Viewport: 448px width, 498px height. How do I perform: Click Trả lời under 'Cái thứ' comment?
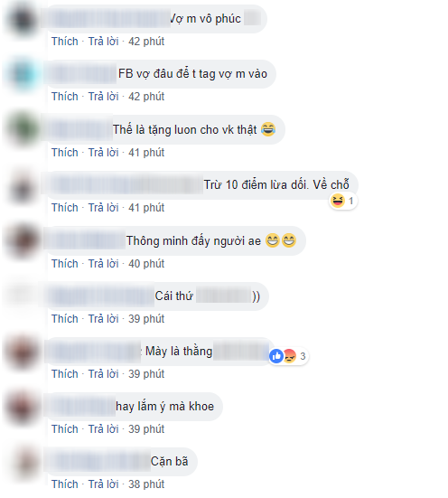[x=103, y=319]
